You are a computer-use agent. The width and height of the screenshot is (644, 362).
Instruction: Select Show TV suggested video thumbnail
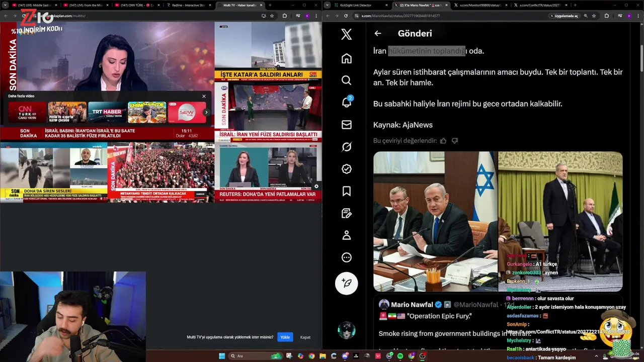(x=187, y=112)
